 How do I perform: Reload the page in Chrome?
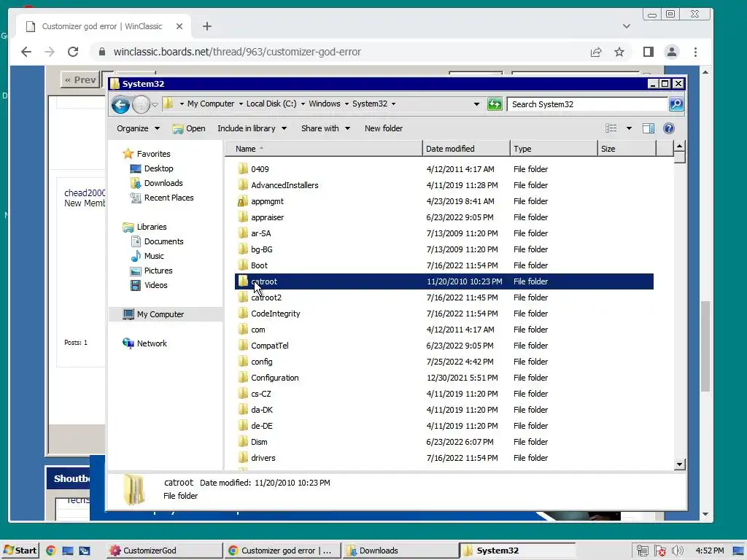click(73, 52)
